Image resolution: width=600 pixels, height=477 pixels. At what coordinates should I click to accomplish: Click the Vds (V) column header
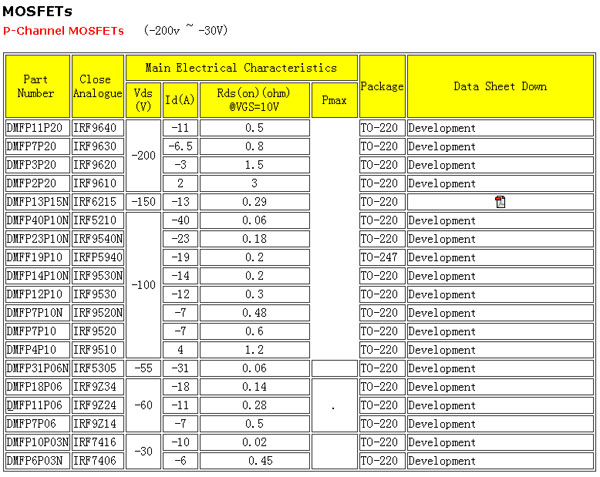tap(143, 100)
